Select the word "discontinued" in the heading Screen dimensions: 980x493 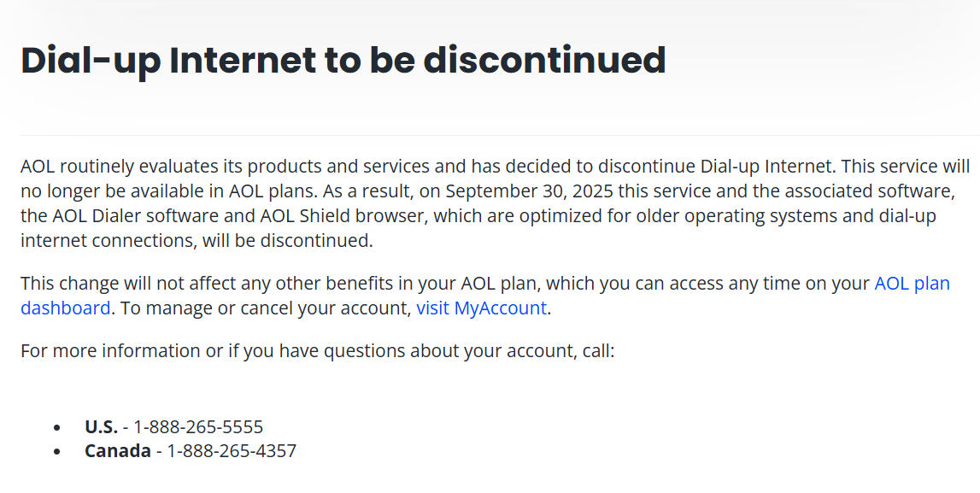tap(544, 61)
